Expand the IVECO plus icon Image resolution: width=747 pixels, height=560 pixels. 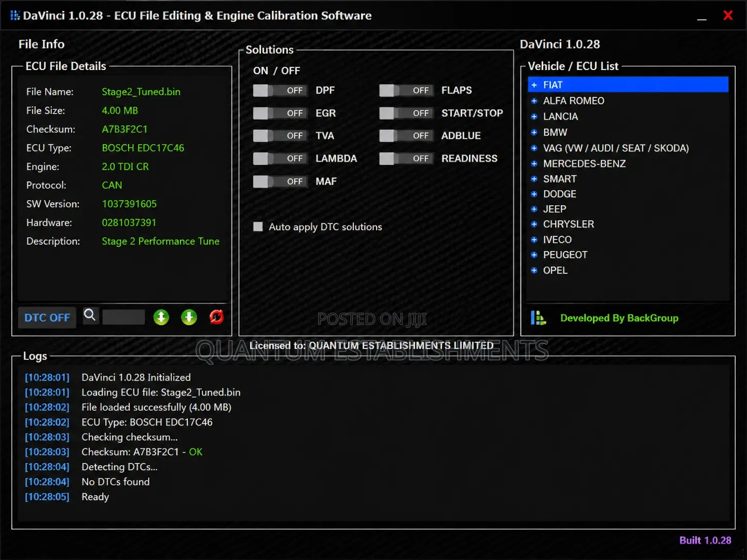click(x=534, y=240)
